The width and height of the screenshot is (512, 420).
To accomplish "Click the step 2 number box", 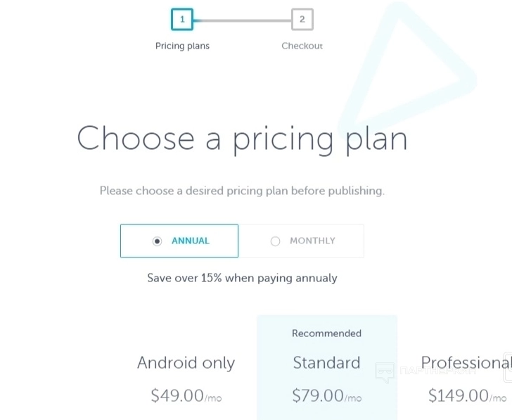I will pos(302,20).
